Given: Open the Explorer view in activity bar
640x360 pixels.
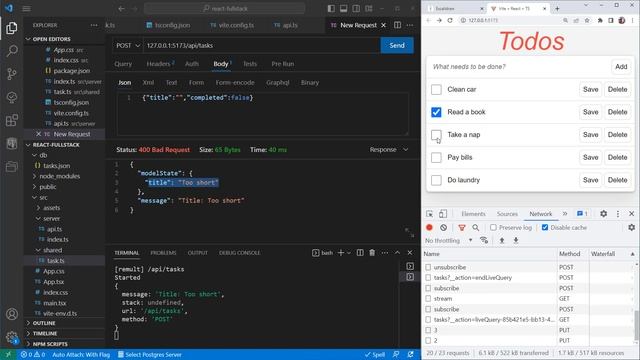Looking at the screenshot, I should tap(12, 28).
